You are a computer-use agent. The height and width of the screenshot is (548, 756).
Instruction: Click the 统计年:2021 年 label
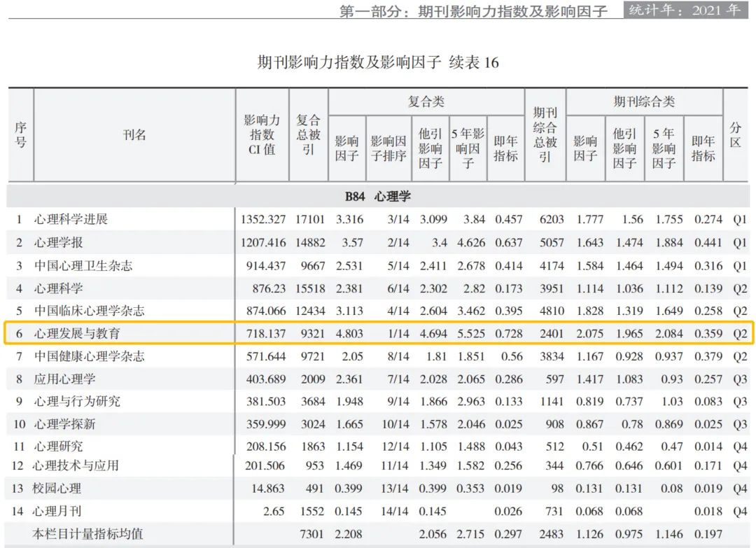(x=684, y=10)
